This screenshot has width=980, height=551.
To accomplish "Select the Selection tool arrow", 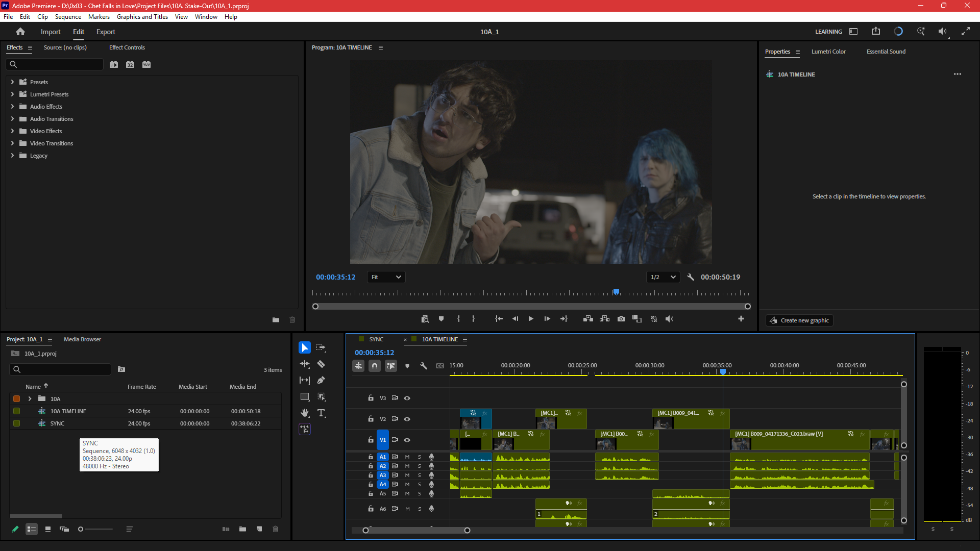I will [x=305, y=348].
